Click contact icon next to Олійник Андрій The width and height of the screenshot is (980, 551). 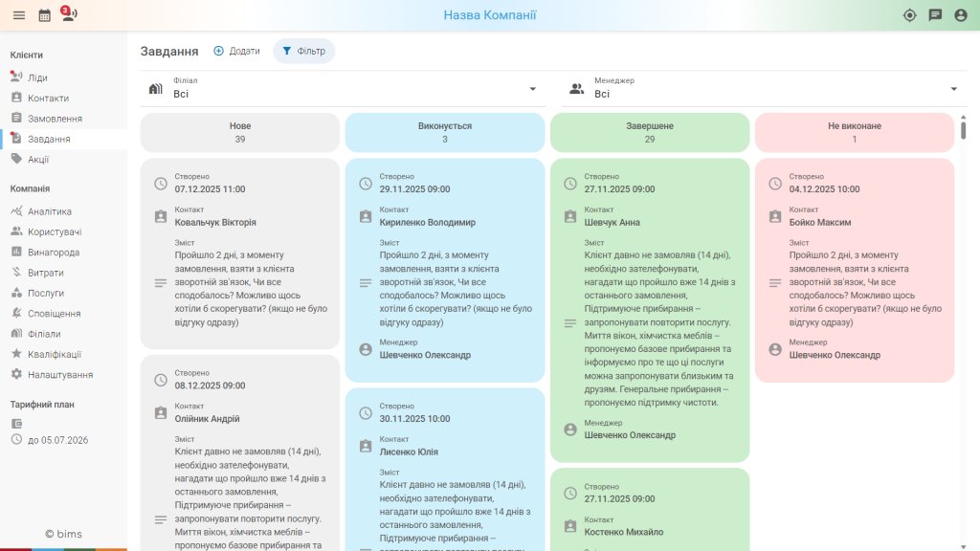161,413
